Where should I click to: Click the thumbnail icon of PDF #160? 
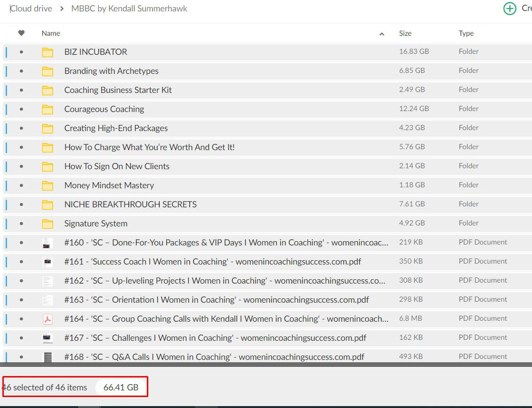pyautogui.click(x=47, y=243)
